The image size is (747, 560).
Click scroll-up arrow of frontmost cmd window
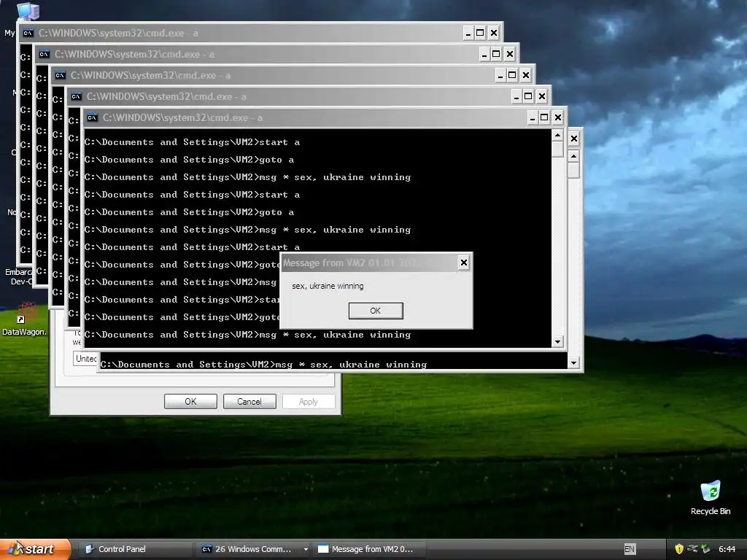(557, 136)
